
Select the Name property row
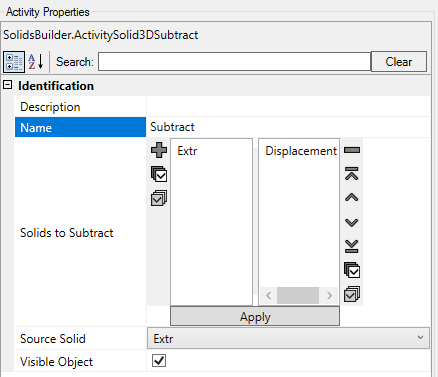pos(80,127)
